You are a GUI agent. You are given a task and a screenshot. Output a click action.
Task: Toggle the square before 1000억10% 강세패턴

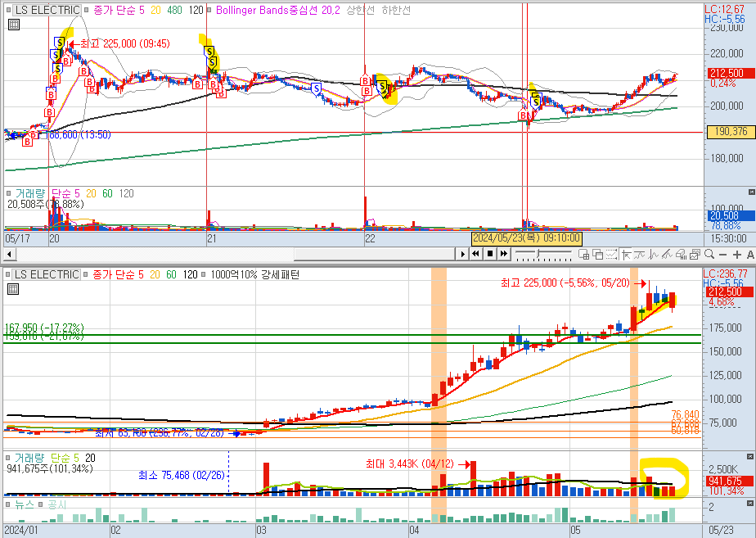(x=204, y=274)
